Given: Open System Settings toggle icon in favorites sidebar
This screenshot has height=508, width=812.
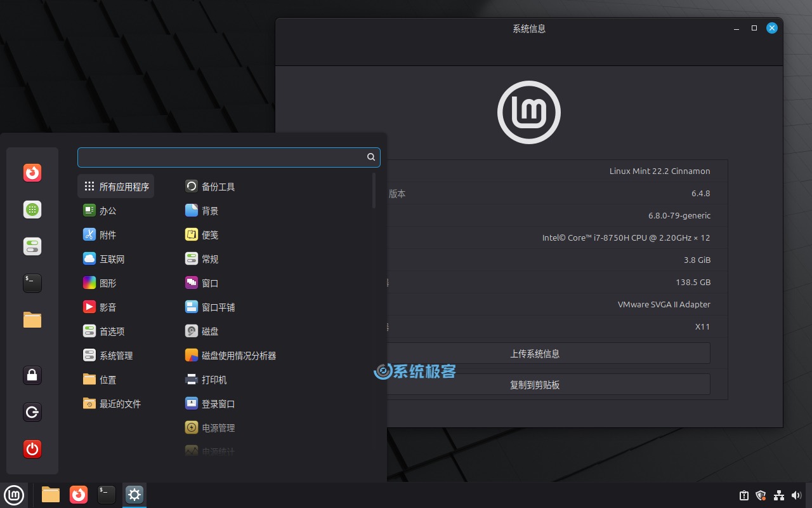Looking at the screenshot, I should pyautogui.click(x=32, y=246).
